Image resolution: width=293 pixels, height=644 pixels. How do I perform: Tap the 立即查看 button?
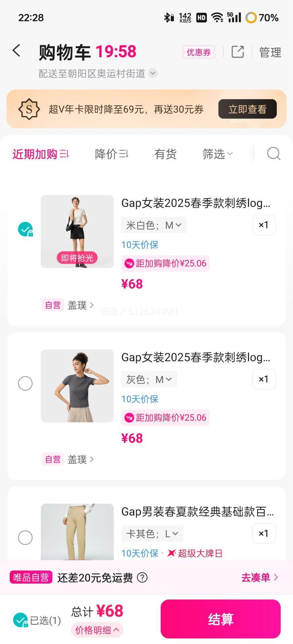(x=247, y=109)
